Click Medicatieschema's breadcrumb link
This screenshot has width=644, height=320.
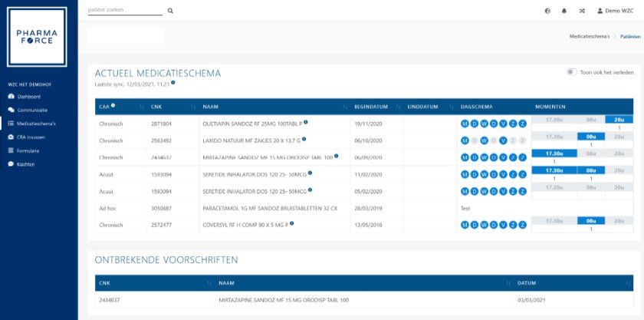coord(589,36)
